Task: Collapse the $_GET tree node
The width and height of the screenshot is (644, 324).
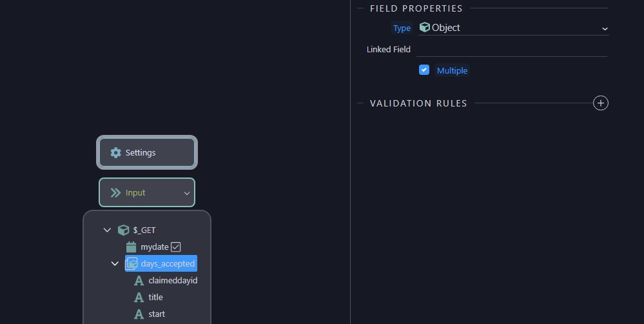Action: click(x=107, y=230)
